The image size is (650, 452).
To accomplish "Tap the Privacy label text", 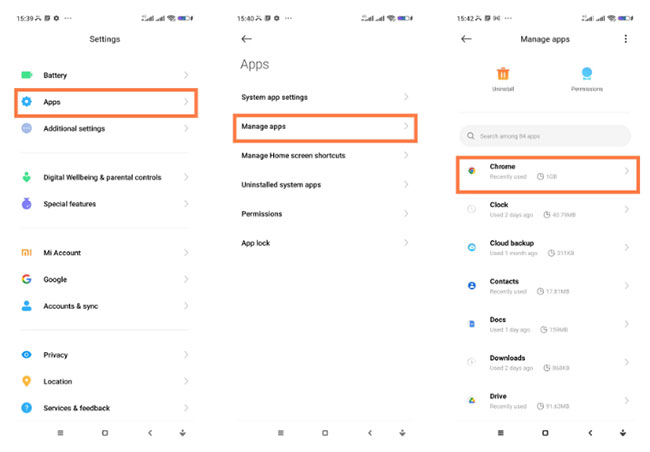I will (x=56, y=355).
